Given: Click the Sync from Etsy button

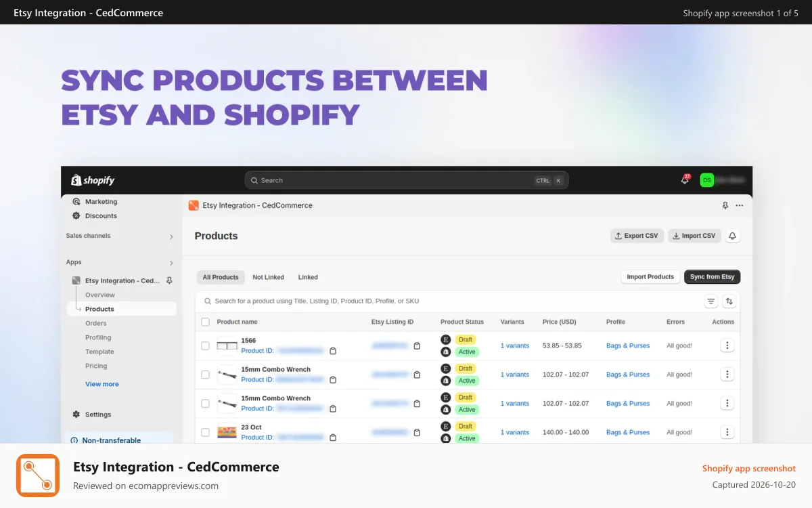Looking at the screenshot, I should (x=712, y=277).
